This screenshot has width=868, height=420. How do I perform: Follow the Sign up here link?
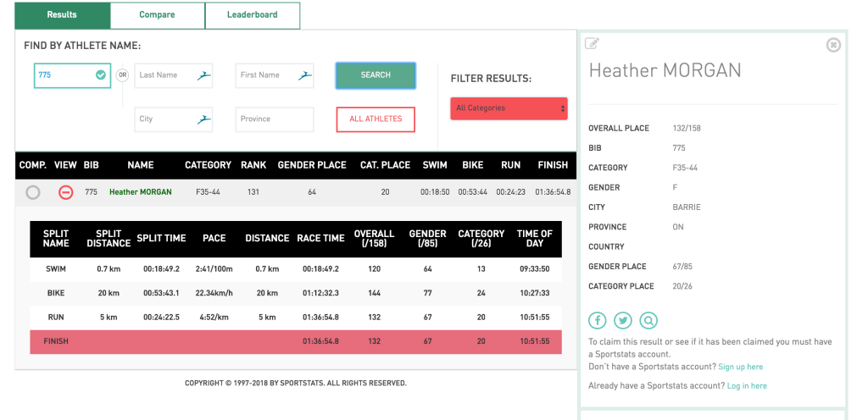point(740,367)
